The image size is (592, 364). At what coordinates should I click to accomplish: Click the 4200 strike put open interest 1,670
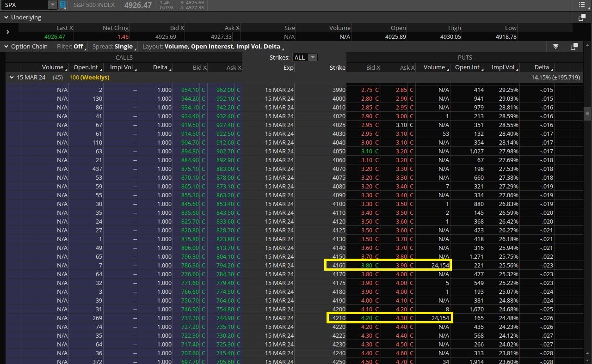pos(476,309)
